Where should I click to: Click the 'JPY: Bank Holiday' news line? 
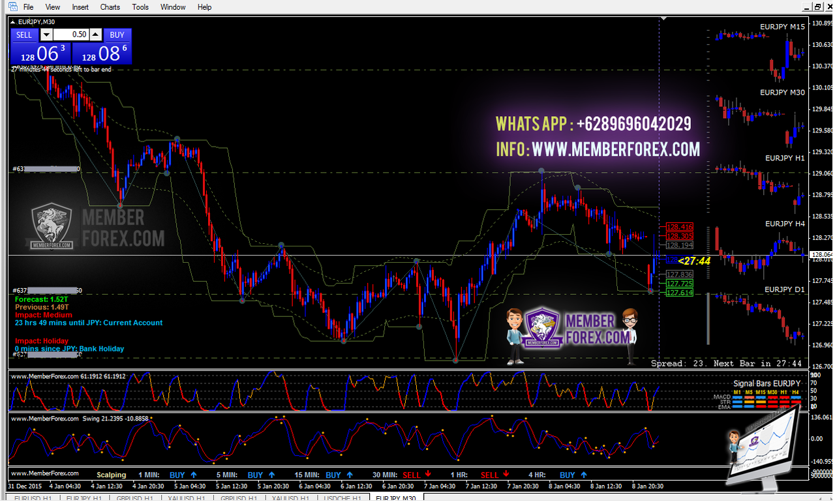tap(69, 349)
